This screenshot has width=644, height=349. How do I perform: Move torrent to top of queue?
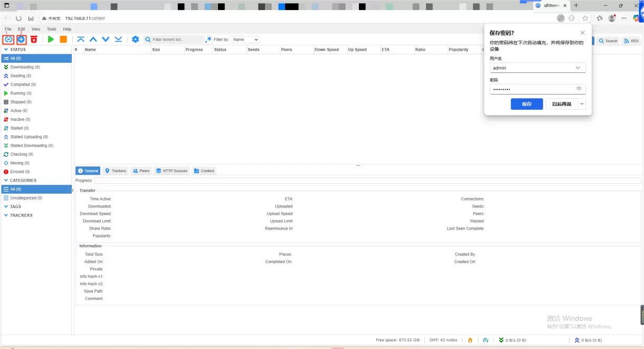(x=81, y=40)
